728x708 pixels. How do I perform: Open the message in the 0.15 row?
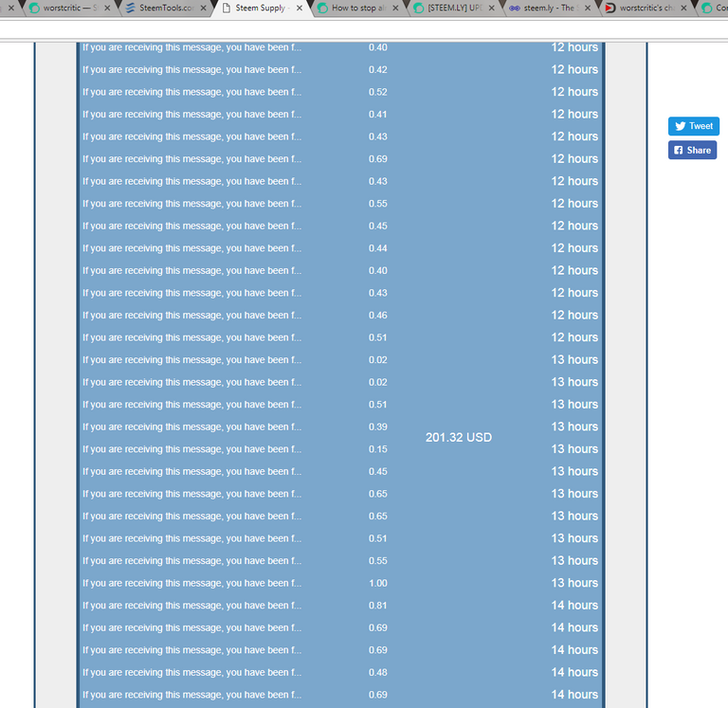pyautogui.click(x=191, y=449)
